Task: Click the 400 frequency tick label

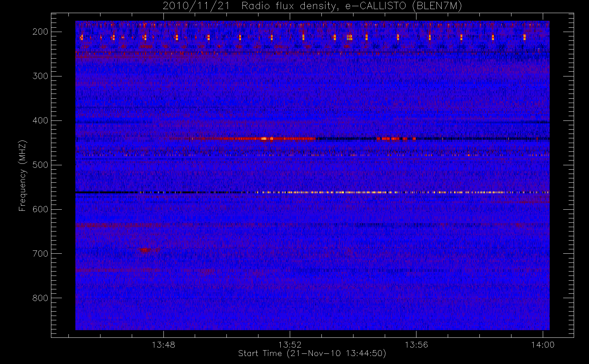Action: [x=40, y=120]
